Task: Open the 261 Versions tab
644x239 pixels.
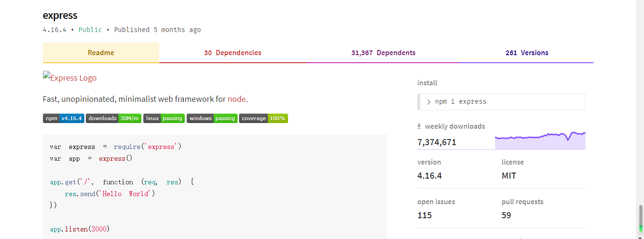Action: tap(527, 53)
